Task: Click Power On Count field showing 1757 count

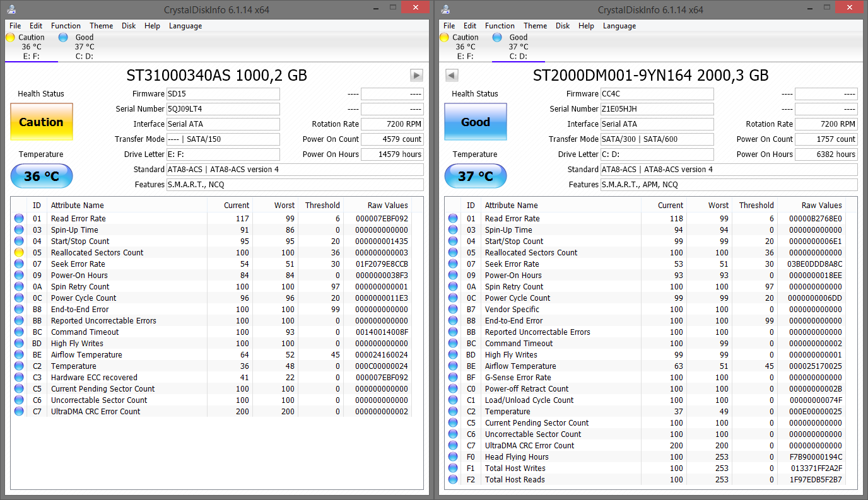Action: (x=826, y=139)
